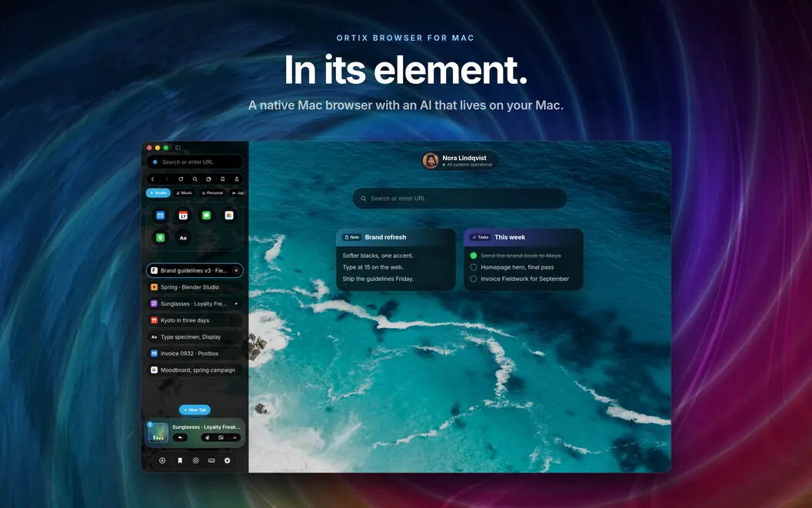Click the media player album thumbnail
This screenshot has height=508, width=812.
point(158,433)
